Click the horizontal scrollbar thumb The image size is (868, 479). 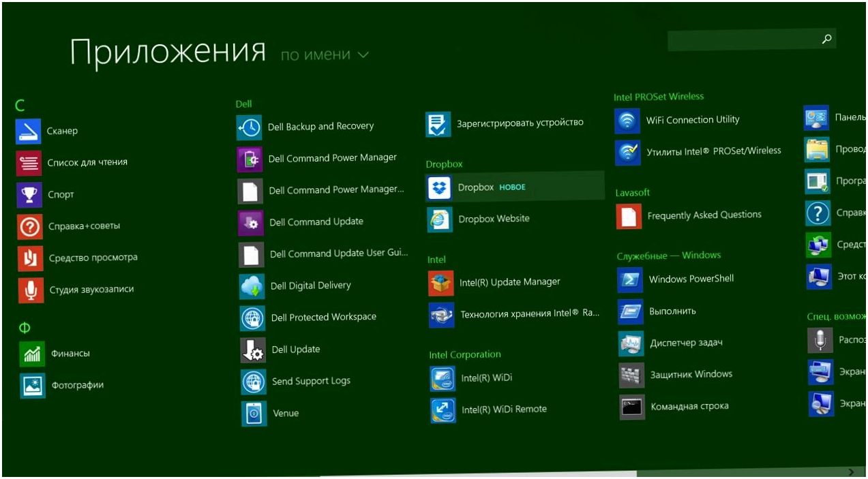(x=477, y=473)
